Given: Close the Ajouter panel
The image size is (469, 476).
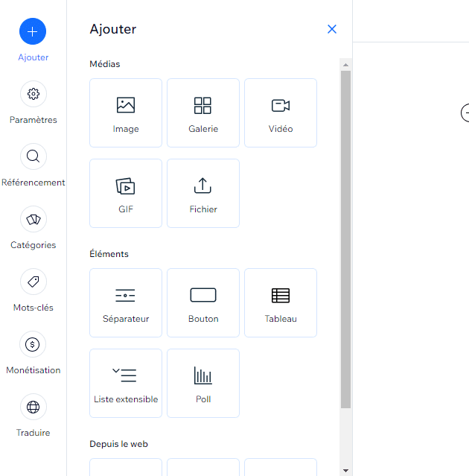Looking at the screenshot, I should click(x=332, y=29).
